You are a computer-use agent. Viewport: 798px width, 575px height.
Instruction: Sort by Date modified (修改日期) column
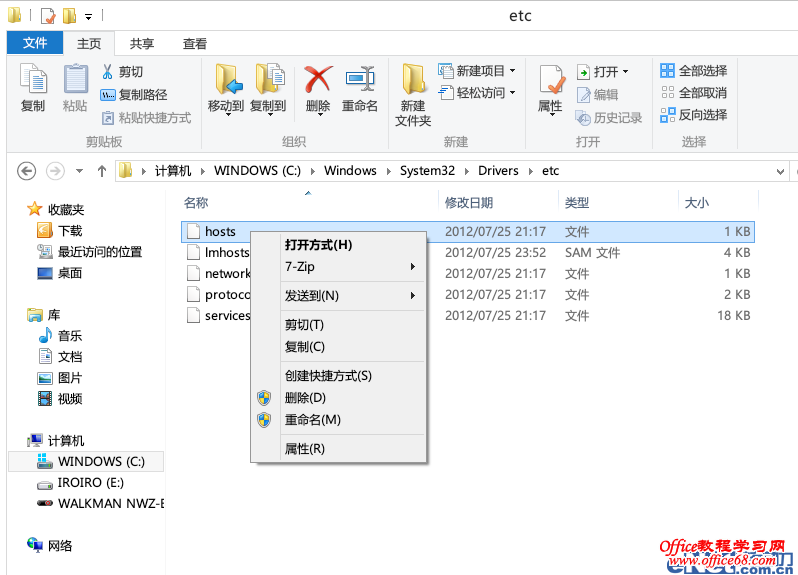(x=469, y=203)
